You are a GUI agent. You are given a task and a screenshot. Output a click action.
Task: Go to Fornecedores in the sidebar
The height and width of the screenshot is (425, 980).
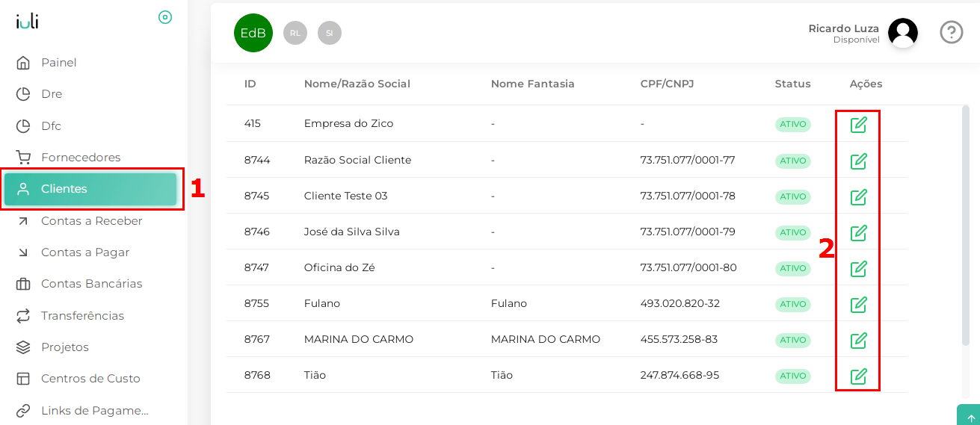pyautogui.click(x=80, y=158)
